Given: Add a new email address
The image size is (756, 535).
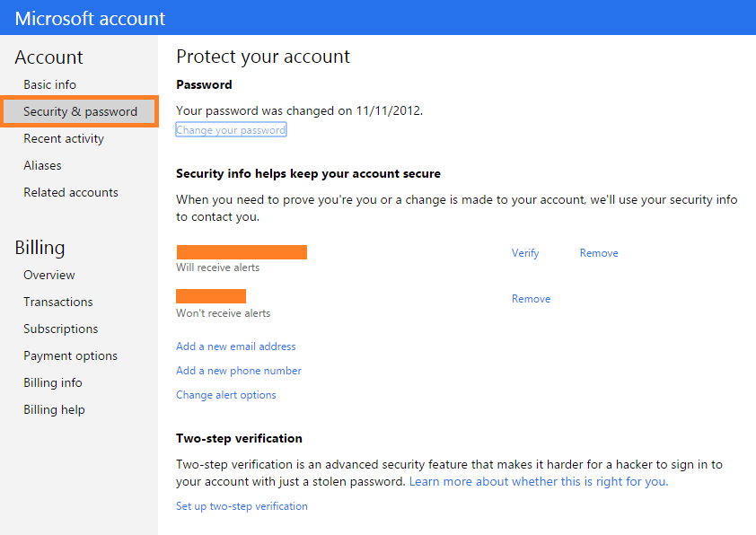Looking at the screenshot, I should (x=236, y=346).
